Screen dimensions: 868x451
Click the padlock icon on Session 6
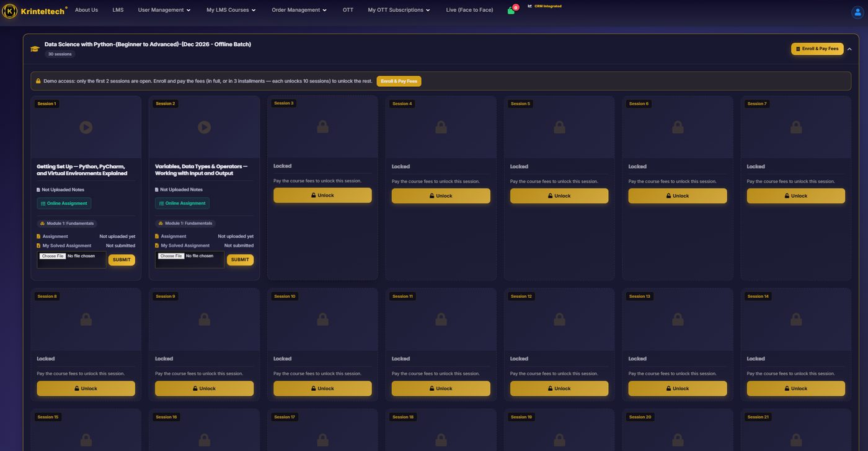(678, 127)
